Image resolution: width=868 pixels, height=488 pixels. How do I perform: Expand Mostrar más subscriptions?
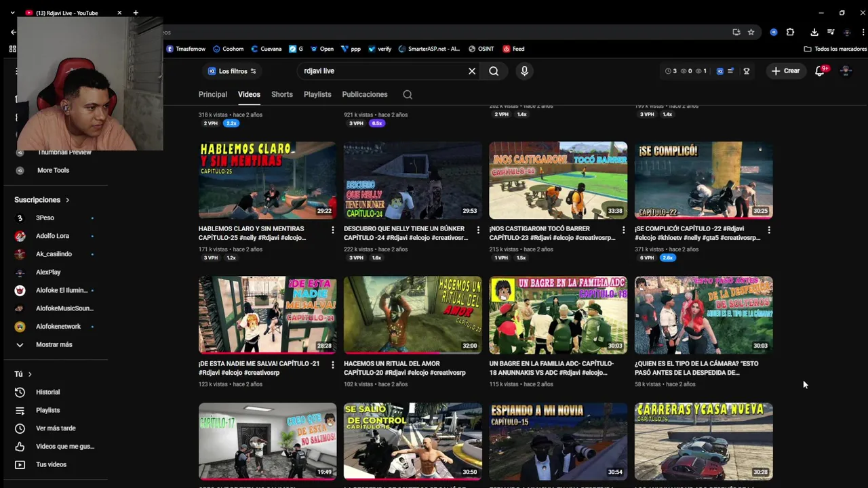[x=54, y=345]
